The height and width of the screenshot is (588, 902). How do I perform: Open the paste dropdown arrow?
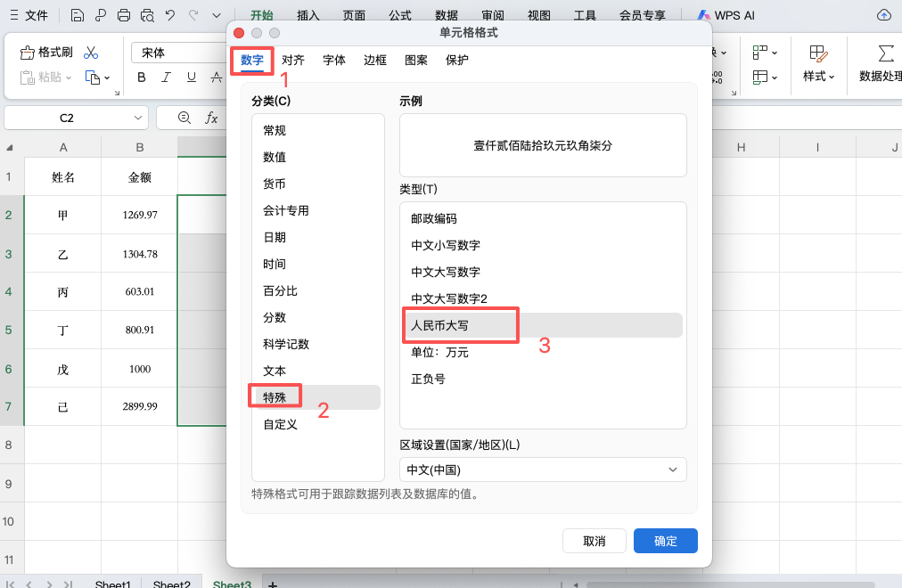[x=70, y=78]
